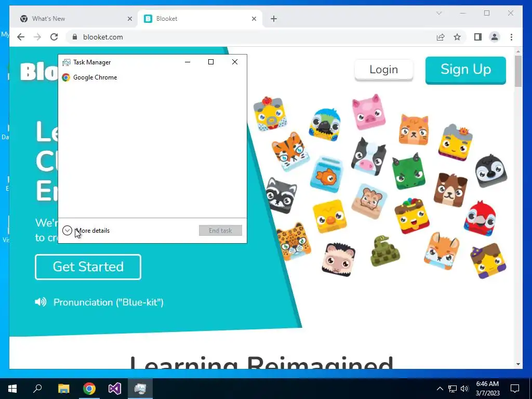Screen dimensions: 532x399
Task: View site info via the lock icon
Action: (75, 37)
